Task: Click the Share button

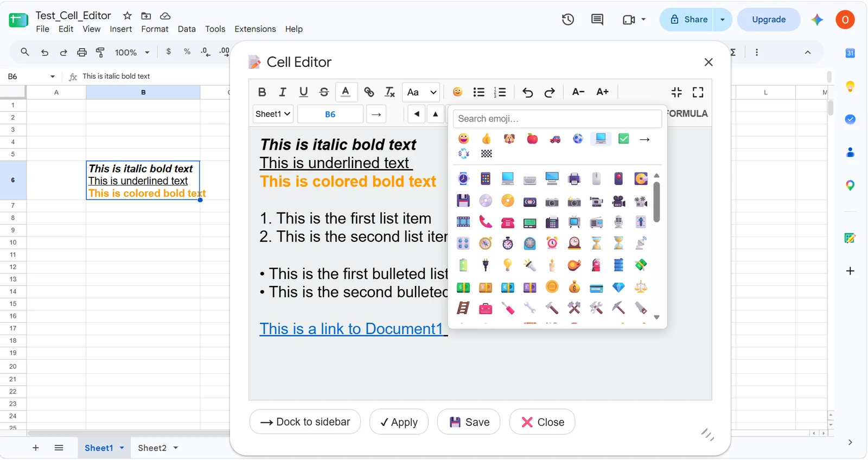Action: click(688, 20)
